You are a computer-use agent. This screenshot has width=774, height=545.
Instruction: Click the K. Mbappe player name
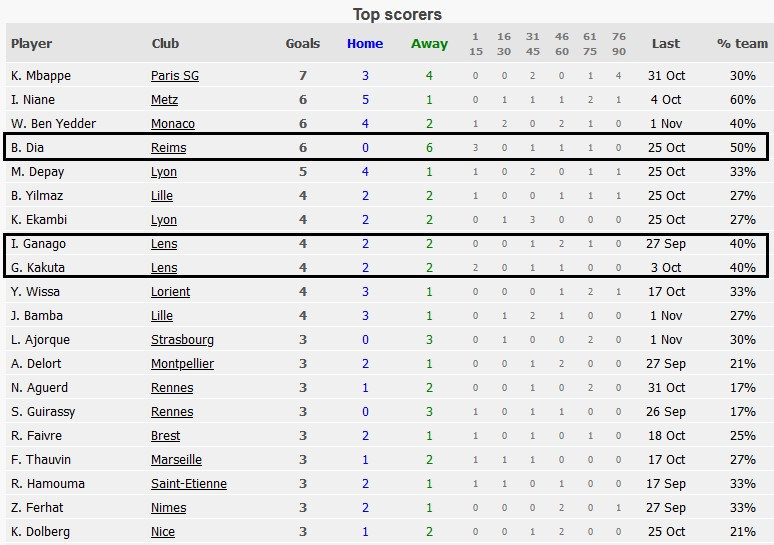click(41, 76)
